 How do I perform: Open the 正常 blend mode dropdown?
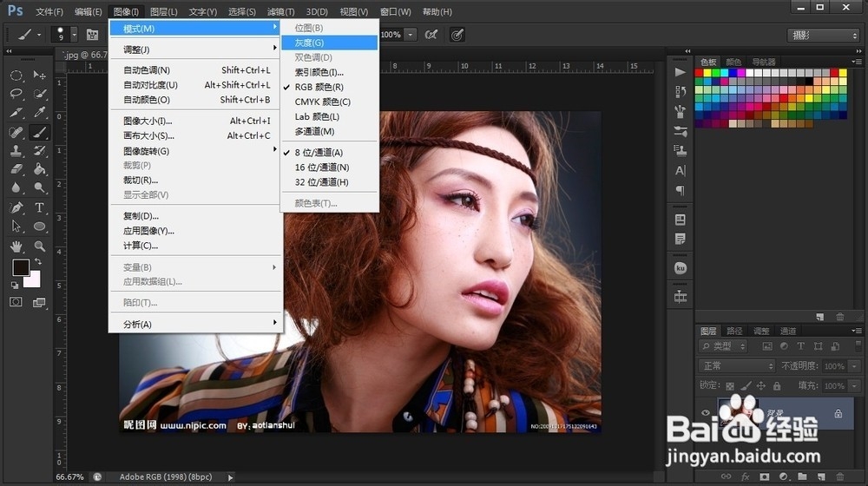[x=737, y=366]
